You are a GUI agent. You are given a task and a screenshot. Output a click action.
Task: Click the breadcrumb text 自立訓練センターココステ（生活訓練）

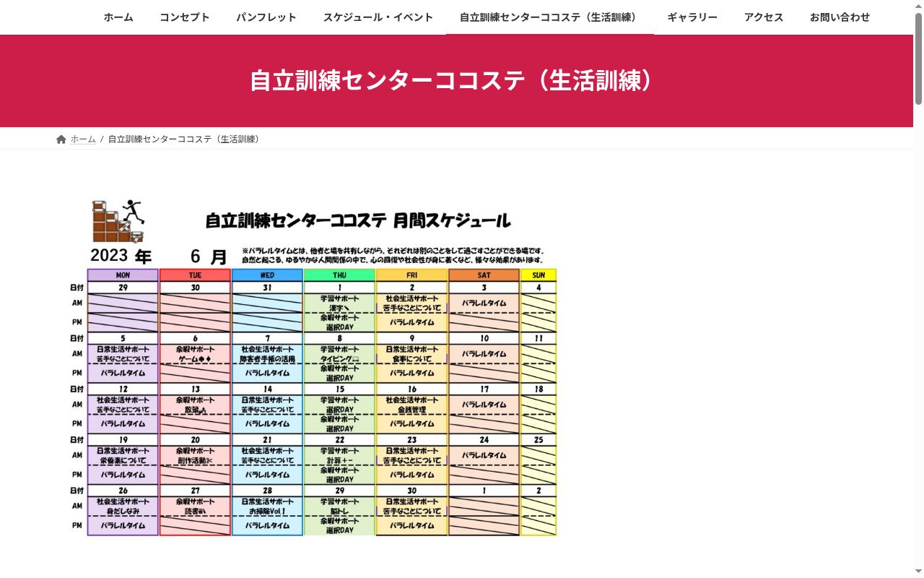pyautogui.click(x=186, y=139)
